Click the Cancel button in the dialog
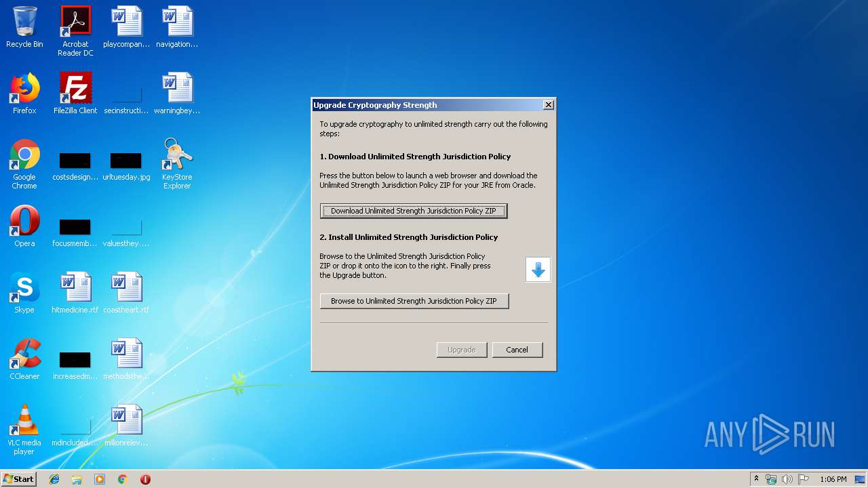This screenshot has height=488, width=868. (517, 350)
